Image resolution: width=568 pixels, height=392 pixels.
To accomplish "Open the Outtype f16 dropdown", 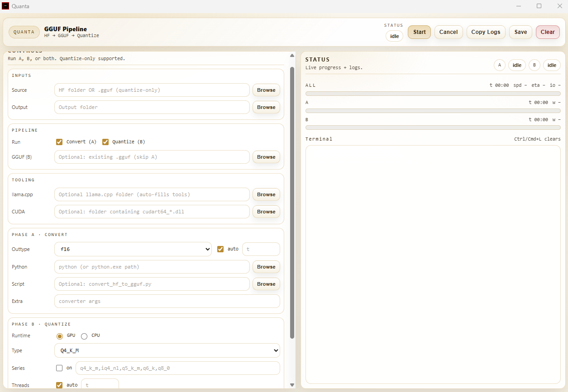I will (x=133, y=249).
